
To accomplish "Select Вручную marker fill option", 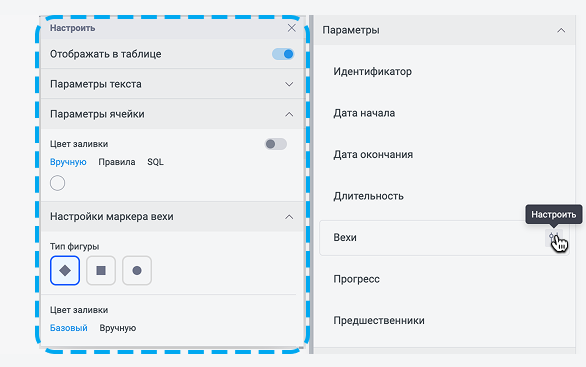I will pyautogui.click(x=118, y=328).
